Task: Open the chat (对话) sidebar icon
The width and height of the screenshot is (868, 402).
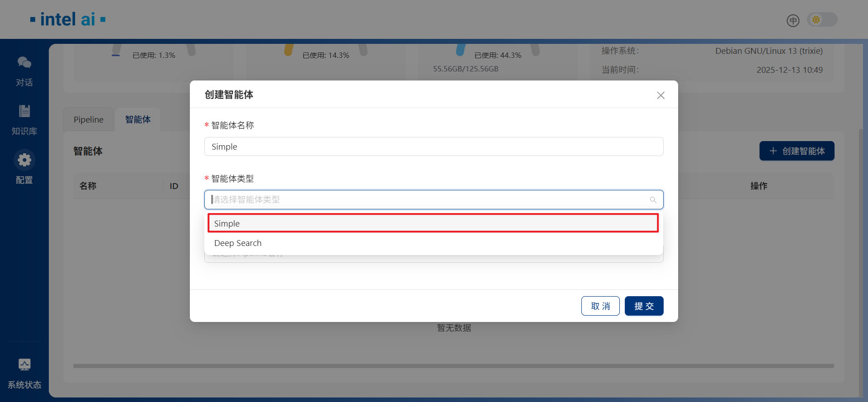Action: pos(24,63)
